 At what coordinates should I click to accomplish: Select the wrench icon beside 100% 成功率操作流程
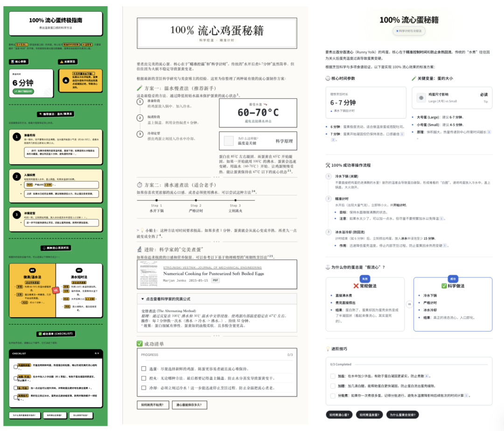pos(328,165)
